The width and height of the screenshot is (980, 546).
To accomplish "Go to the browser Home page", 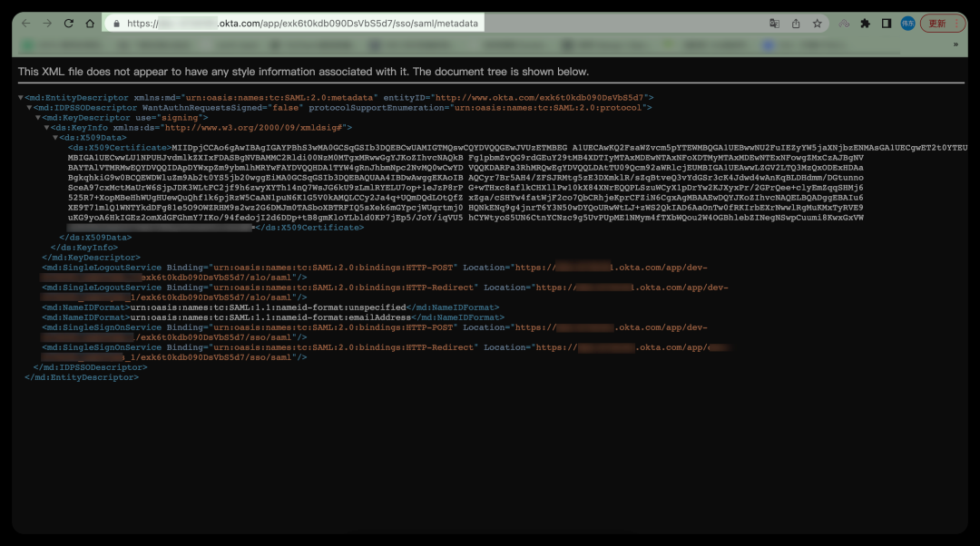I will pyautogui.click(x=90, y=23).
